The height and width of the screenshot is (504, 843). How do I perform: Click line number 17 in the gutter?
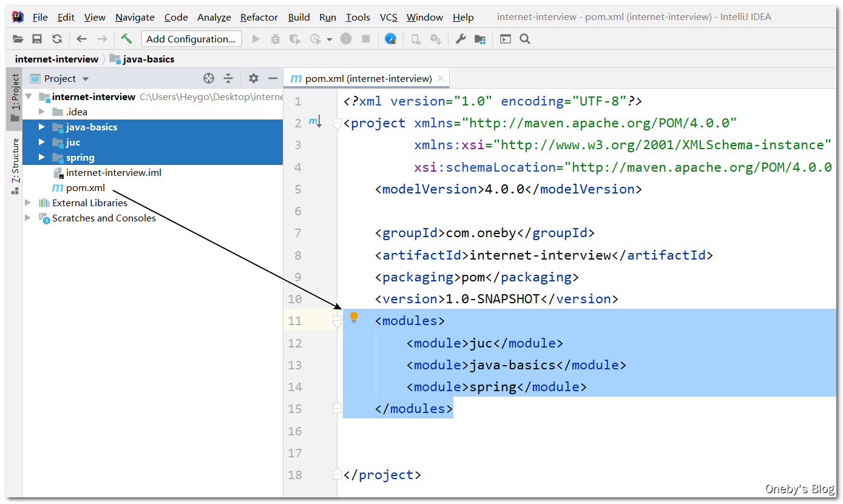point(295,453)
